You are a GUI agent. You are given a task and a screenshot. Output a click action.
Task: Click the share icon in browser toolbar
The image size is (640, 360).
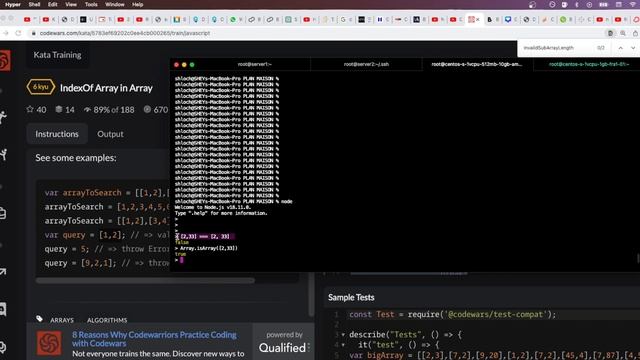(636, 33)
